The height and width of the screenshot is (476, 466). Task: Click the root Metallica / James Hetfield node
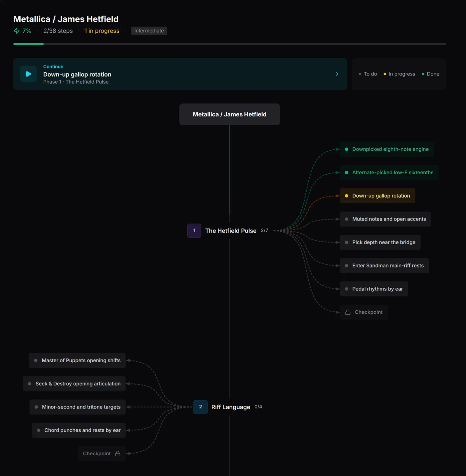pyautogui.click(x=230, y=114)
